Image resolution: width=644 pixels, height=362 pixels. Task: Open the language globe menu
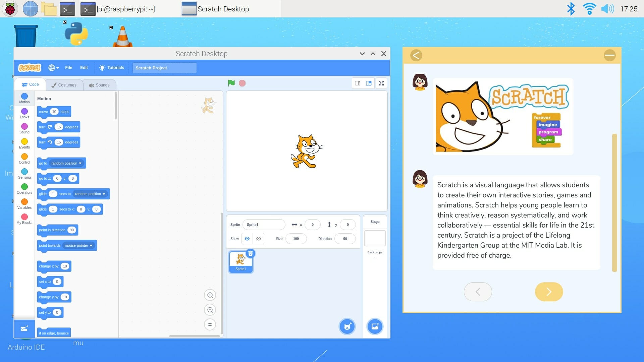(x=54, y=68)
